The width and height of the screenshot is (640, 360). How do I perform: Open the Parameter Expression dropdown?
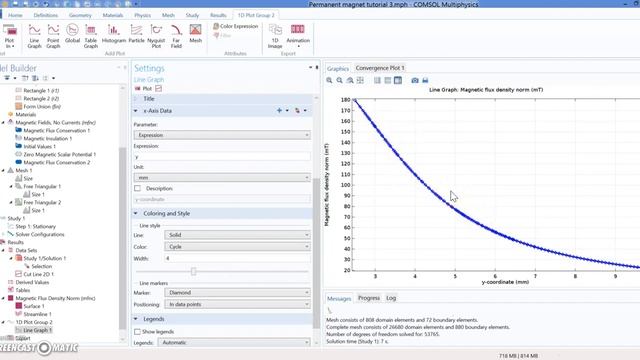(x=222, y=135)
